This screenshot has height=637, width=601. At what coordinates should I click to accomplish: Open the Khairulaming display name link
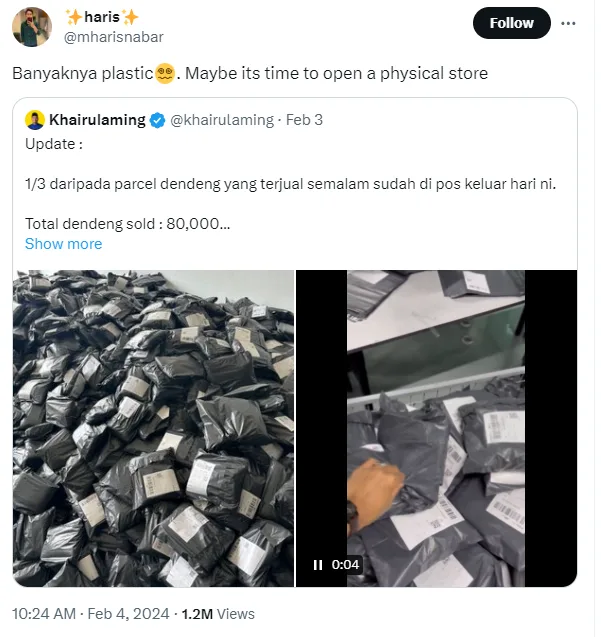coord(96,120)
